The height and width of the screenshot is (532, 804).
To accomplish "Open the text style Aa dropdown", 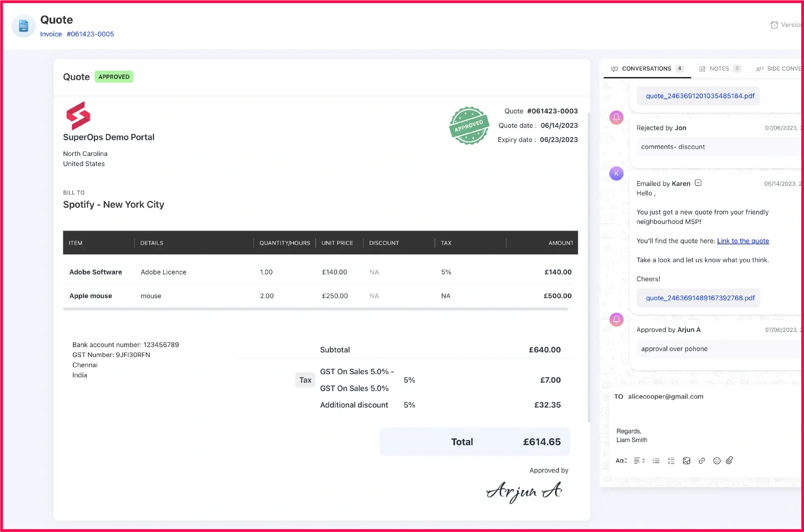I will [x=621, y=461].
